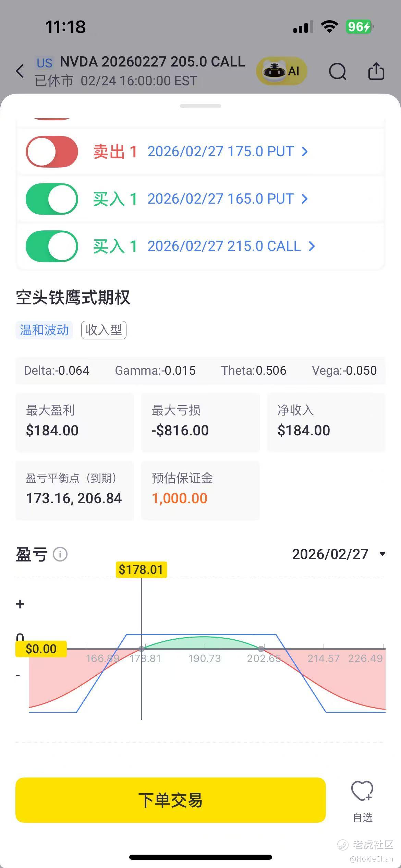Toggle the buy 165.0 PUT leg switch
Viewport: 401px width, 868px height.
click(52, 199)
